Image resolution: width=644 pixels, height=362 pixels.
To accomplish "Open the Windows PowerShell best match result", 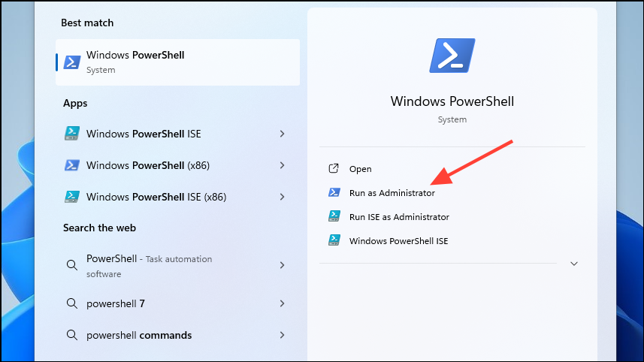I will pos(177,62).
